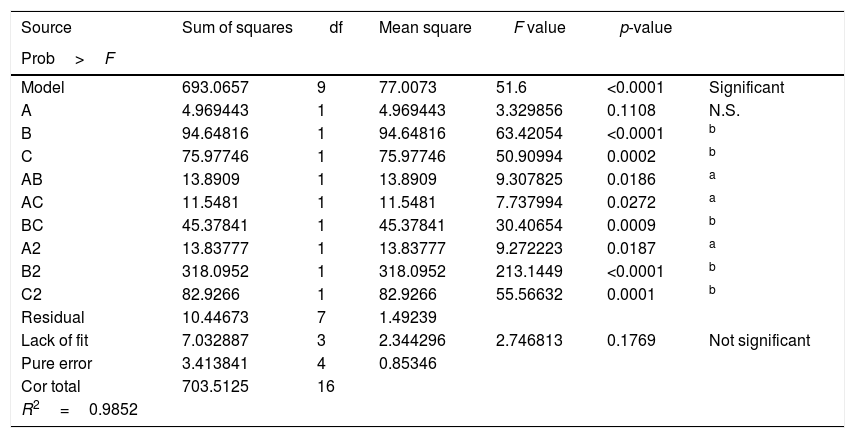Click the df column header
The image size is (855, 438).
click(x=336, y=27)
